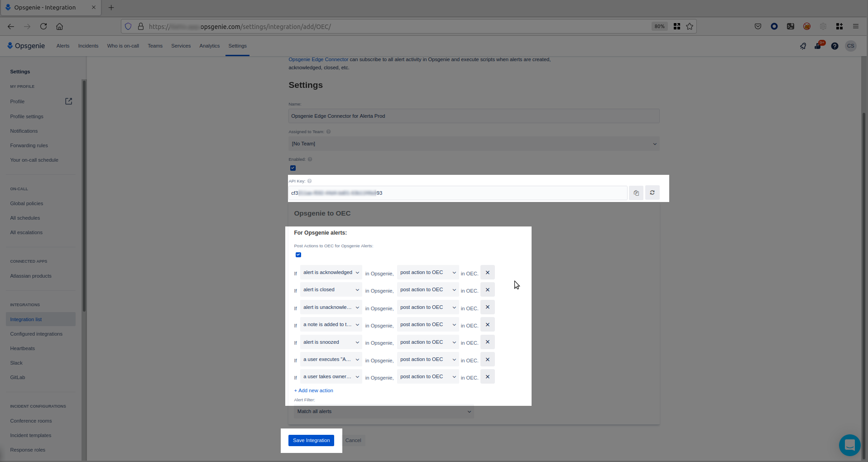
Task: Open the Profile external link icon
Action: 68,101
